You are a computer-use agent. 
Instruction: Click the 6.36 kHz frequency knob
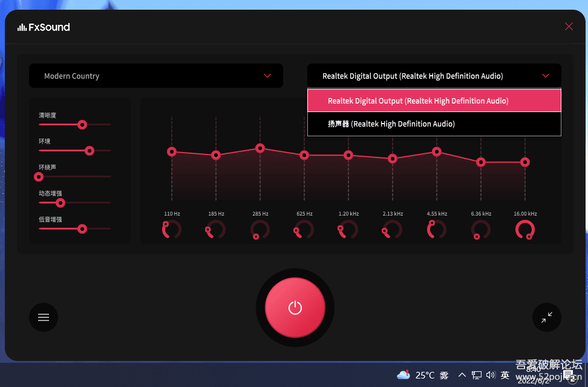click(x=481, y=230)
